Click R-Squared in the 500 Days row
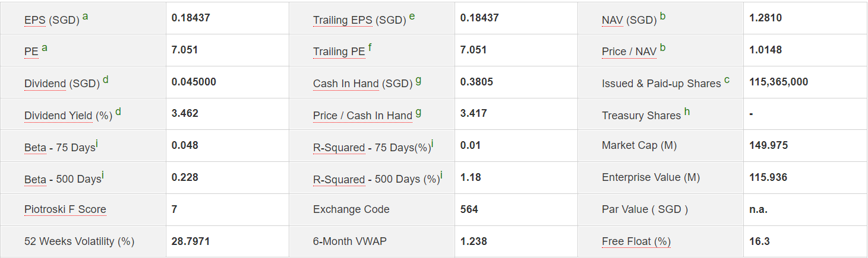Image resolution: width=868 pixels, height=258 pixels. click(x=339, y=180)
